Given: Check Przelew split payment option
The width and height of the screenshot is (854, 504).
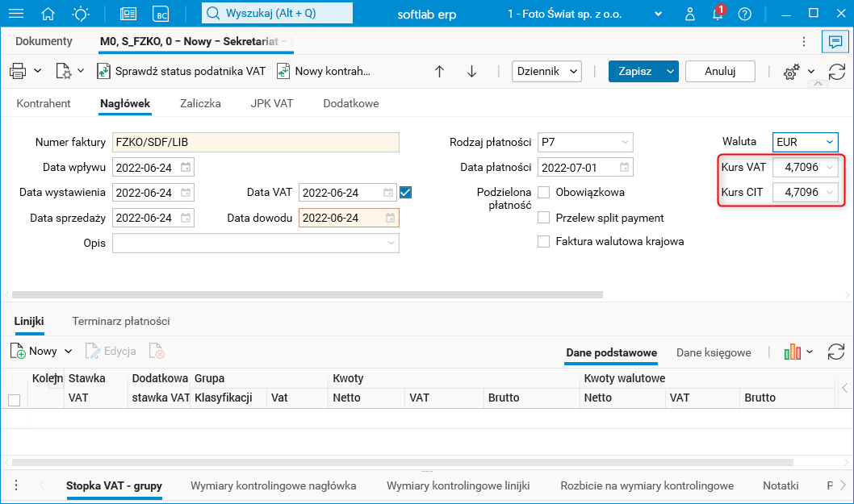Looking at the screenshot, I should coord(544,218).
